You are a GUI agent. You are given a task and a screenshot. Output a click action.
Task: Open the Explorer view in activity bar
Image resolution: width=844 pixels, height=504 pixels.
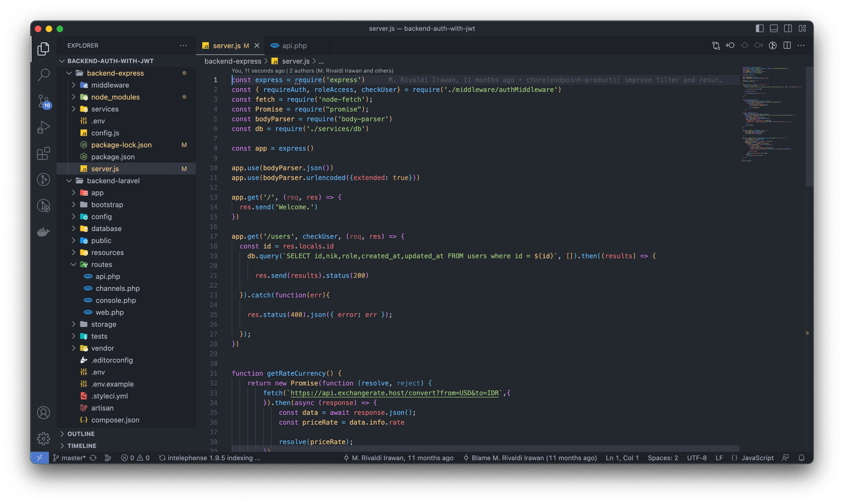[43, 48]
